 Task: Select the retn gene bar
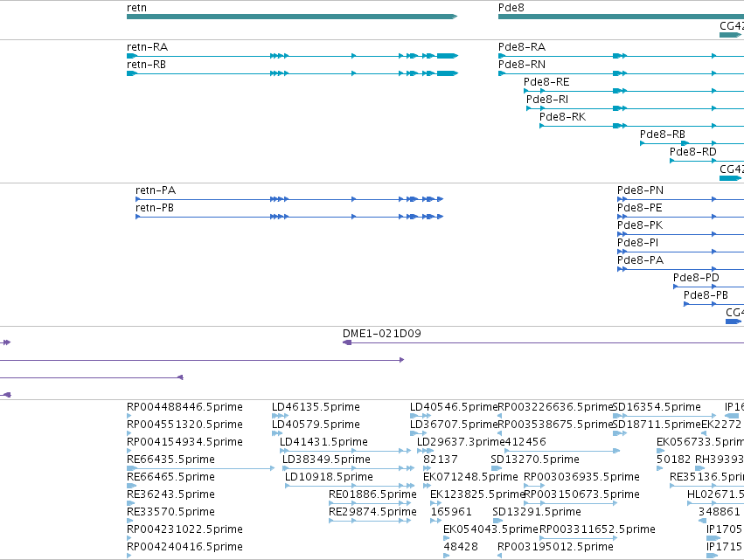click(x=292, y=17)
